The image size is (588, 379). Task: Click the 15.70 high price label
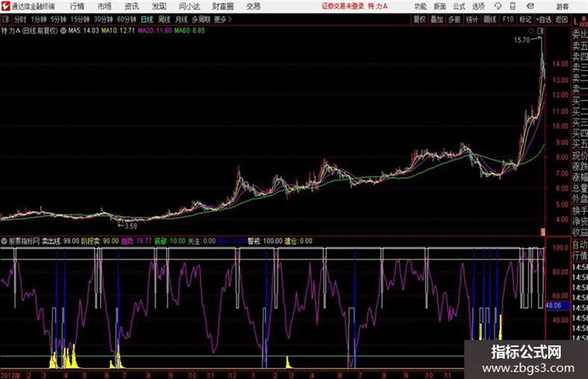pos(521,40)
